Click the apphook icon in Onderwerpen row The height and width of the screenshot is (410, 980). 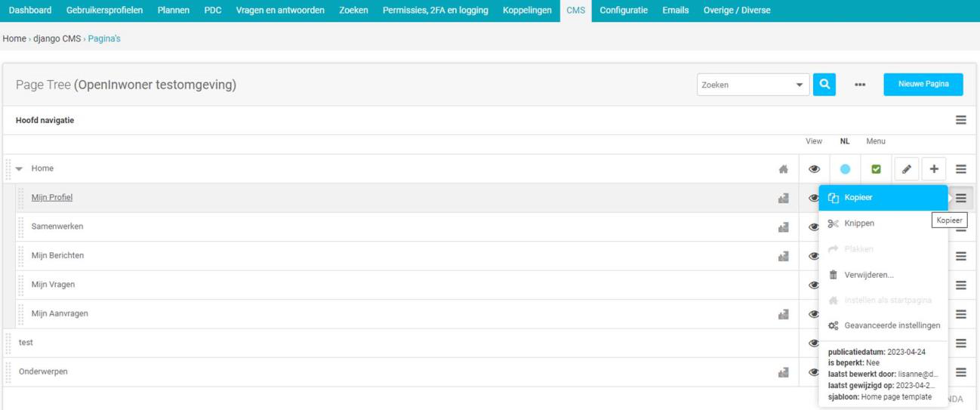coord(783,372)
